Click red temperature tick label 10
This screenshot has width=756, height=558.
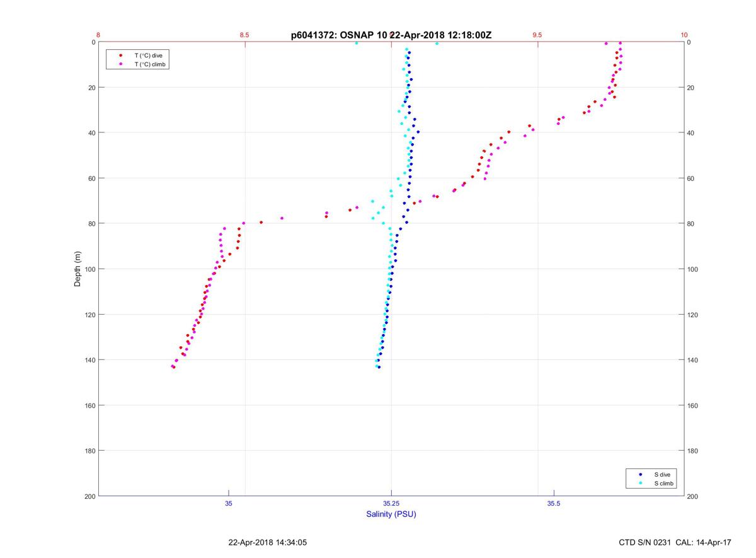[x=684, y=35]
